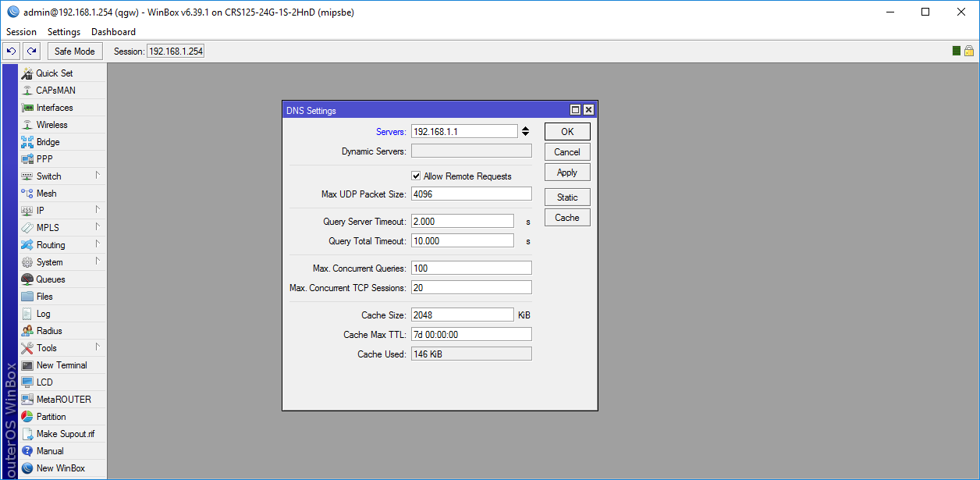This screenshot has height=480, width=980.
Task: Open the Settings menu
Action: pos(64,32)
